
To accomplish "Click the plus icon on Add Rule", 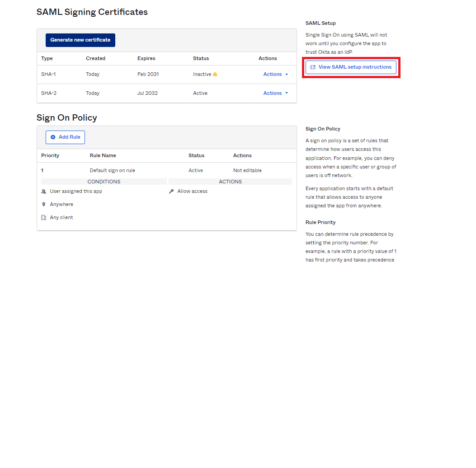I will pyautogui.click(x=53, y=137).
